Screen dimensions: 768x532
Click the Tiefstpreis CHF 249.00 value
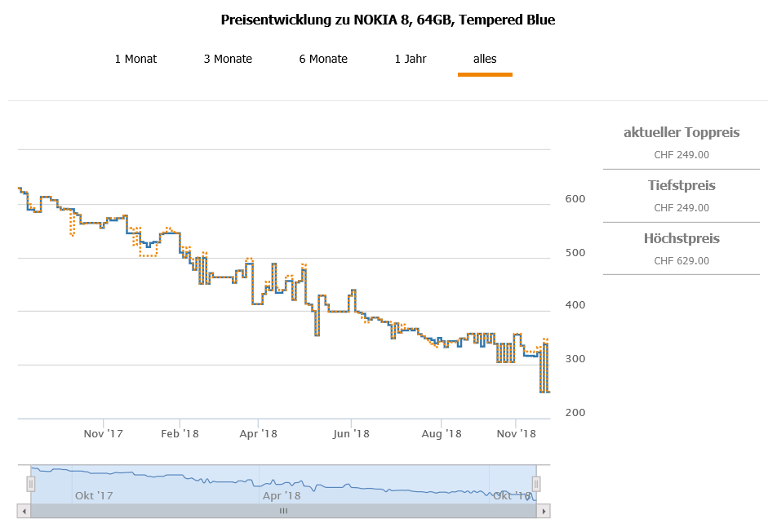click(x=681, y=208)
